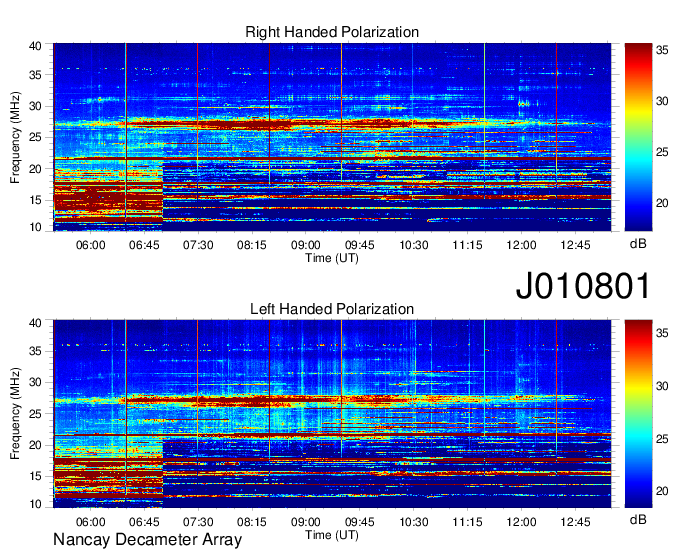Screen dimensions: 680x552
Task: Click the 10:30 time tick of Left Handed plot
Action: (x=414, y=522)
